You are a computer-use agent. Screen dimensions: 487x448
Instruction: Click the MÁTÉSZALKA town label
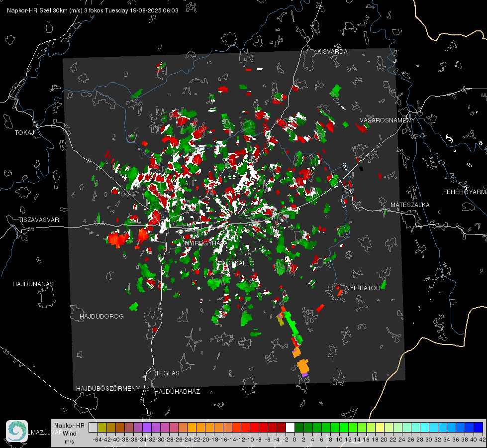[x=410, y=205]
